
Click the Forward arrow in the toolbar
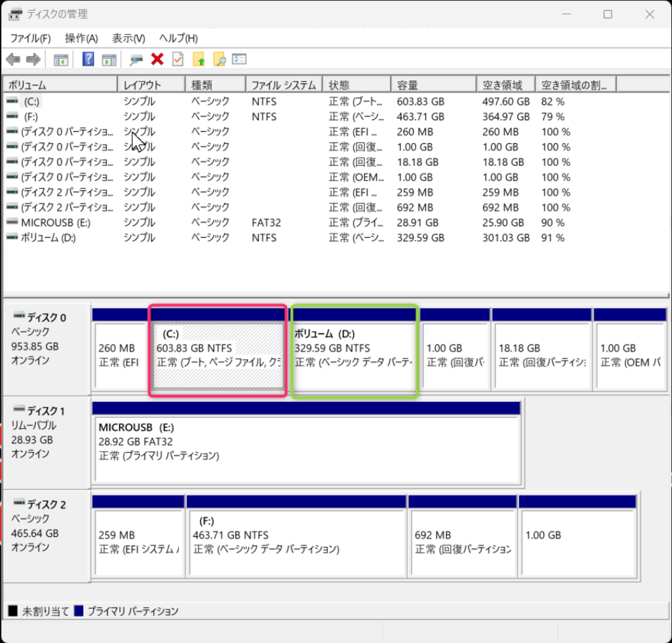click(x=34, y=59)
